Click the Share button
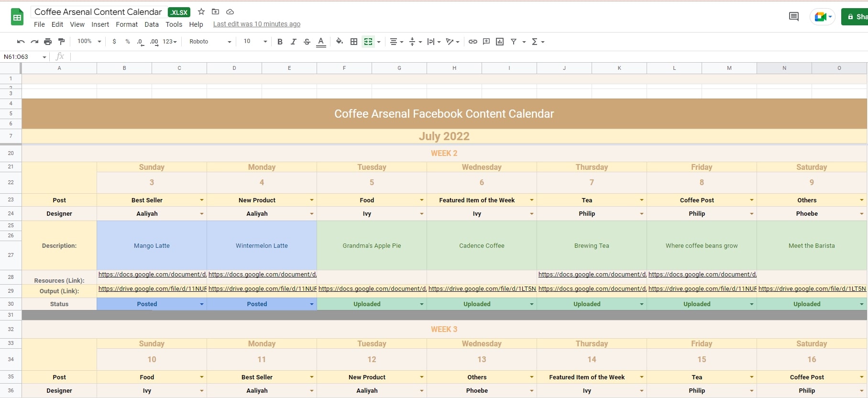 point(855,17)
